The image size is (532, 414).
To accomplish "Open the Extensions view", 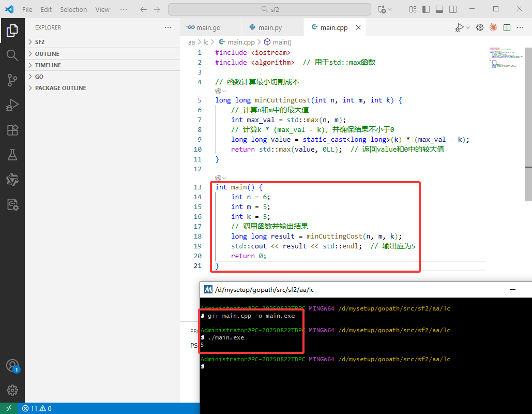I will pyautogui.click(x=12, y=130).
